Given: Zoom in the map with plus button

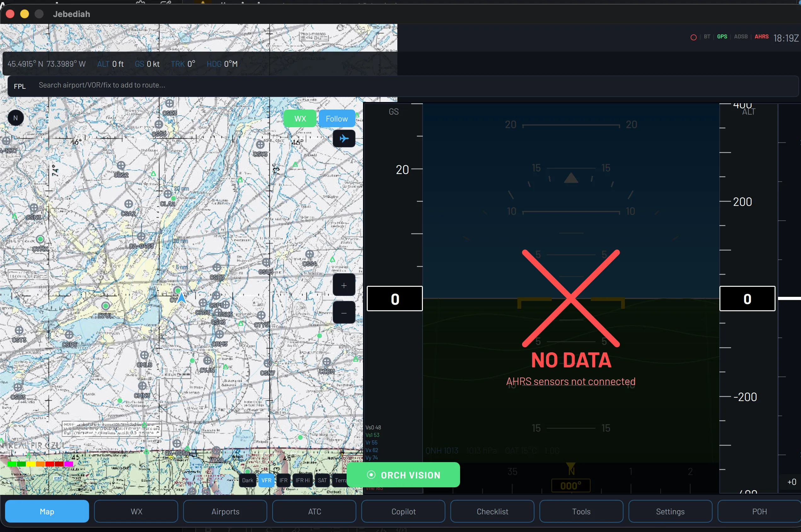Looking at the screenshot, I should point(344,285).
